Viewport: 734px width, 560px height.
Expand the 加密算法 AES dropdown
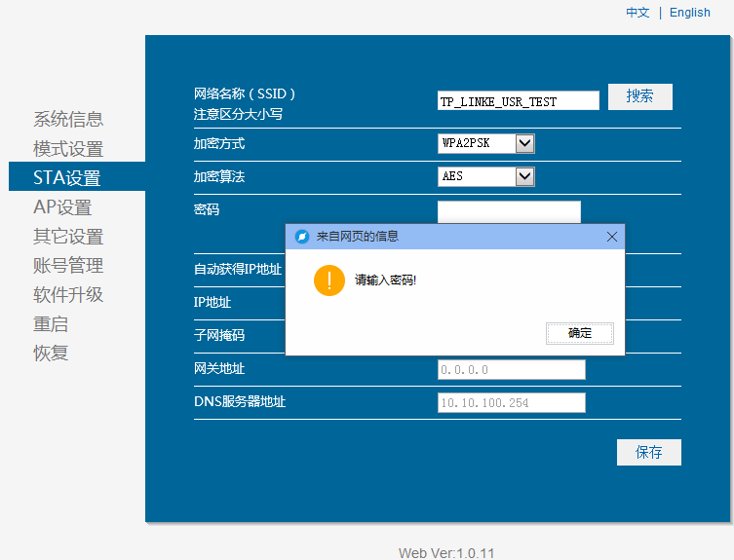(x=524, y=176)
